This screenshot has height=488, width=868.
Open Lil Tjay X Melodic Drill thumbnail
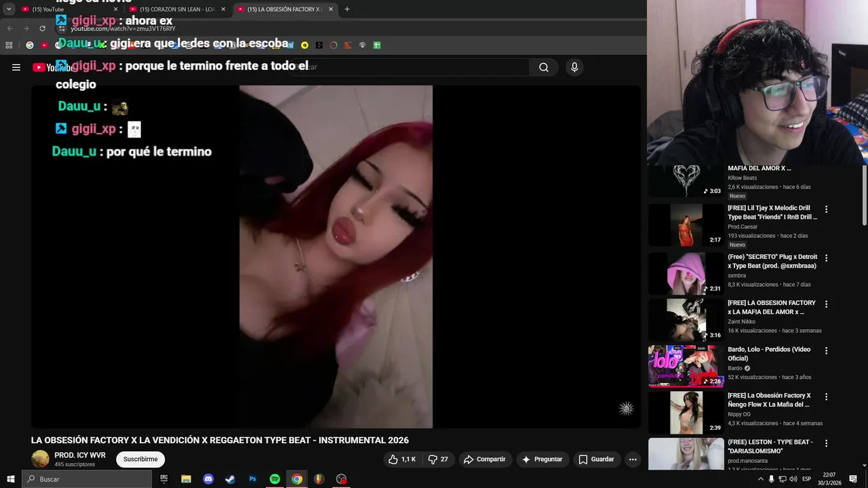click(686, 225)
